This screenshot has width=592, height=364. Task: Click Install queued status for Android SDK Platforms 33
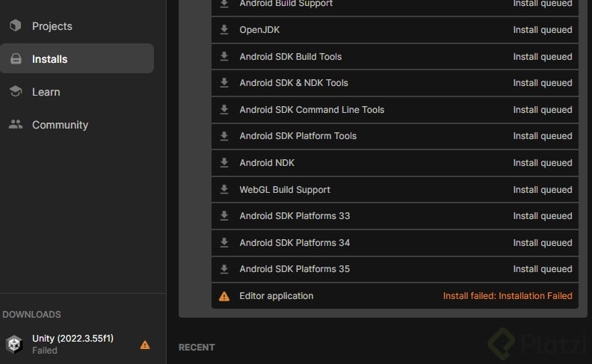pyautogui.click(x=543, y=216)
